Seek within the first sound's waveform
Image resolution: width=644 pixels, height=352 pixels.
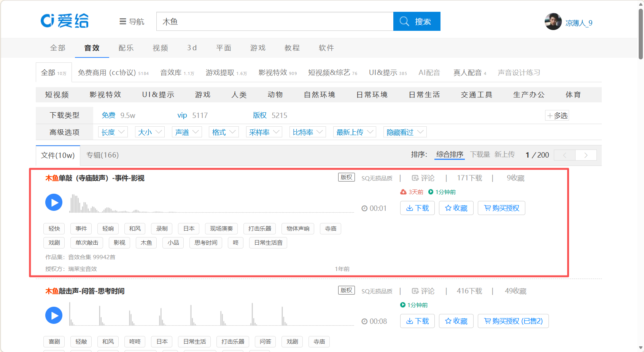[211, 204]
